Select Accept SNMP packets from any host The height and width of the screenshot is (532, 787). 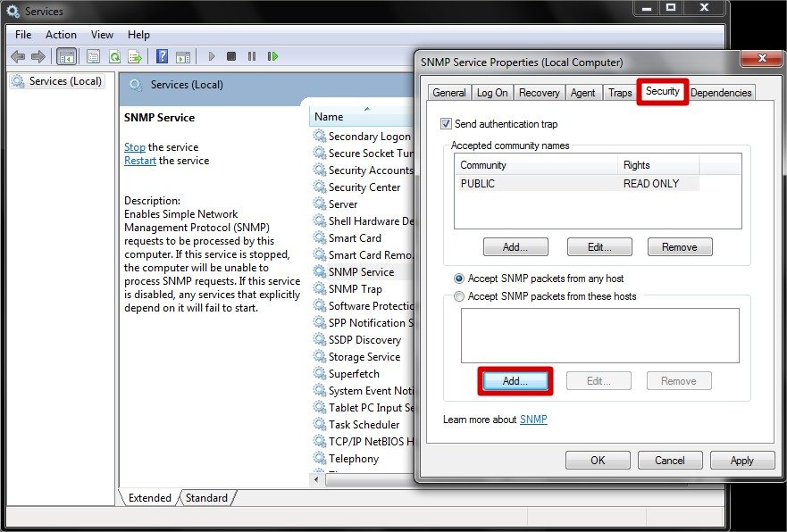tap(460, 278)
